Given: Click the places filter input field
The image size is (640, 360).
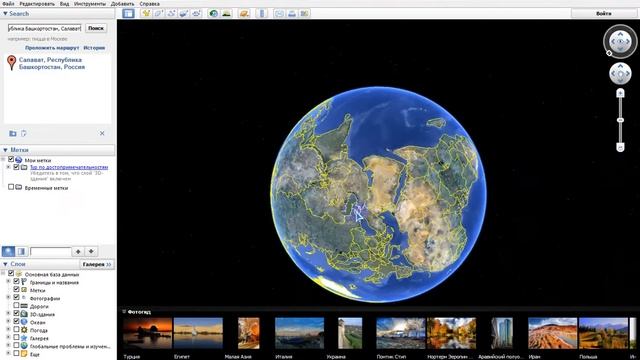Looking at the screenshot, I should tap(51, 251).
